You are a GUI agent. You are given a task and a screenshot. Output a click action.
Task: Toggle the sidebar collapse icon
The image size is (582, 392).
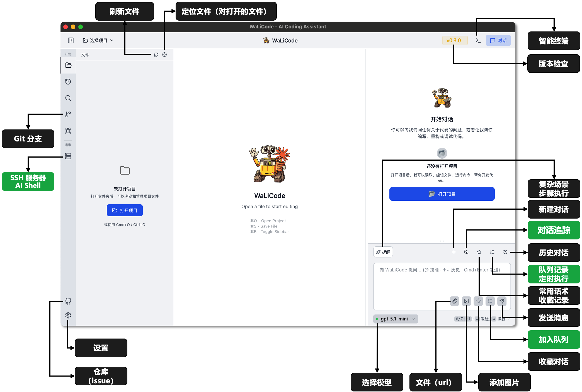71,40
